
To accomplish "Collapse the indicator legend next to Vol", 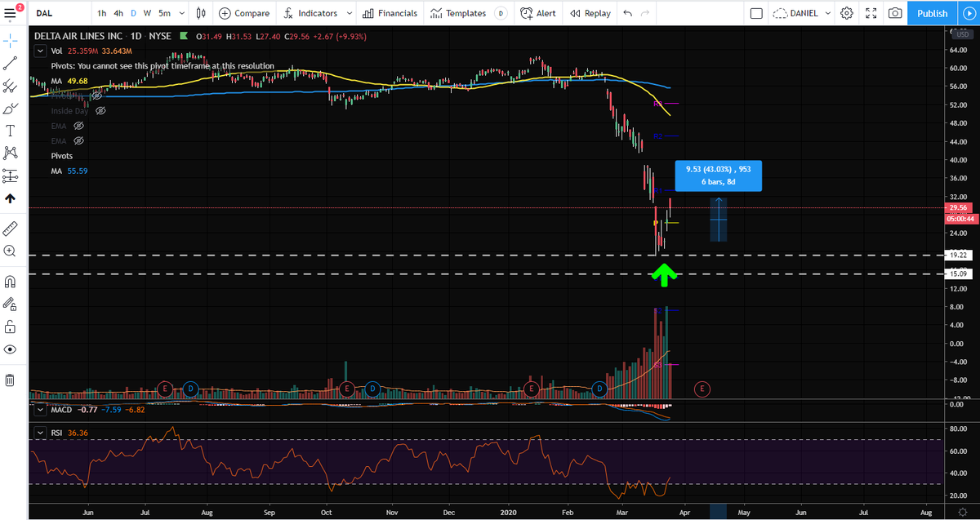I will pos(39,51).
